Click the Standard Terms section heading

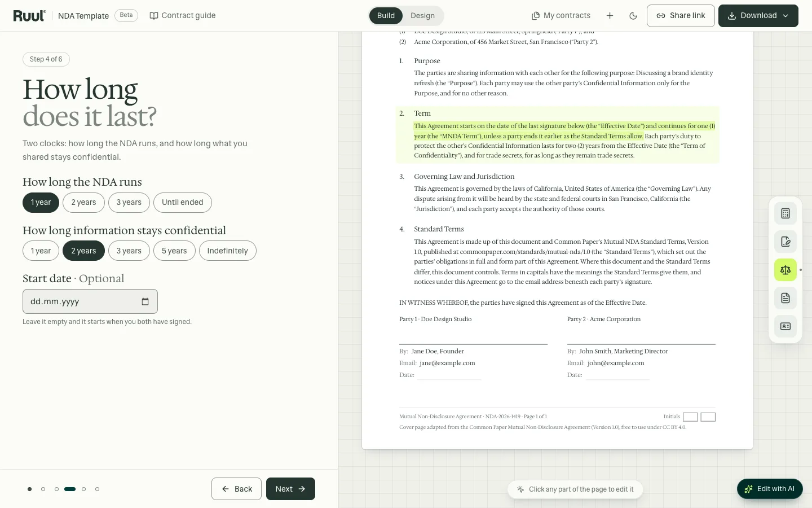pos(439,229)
